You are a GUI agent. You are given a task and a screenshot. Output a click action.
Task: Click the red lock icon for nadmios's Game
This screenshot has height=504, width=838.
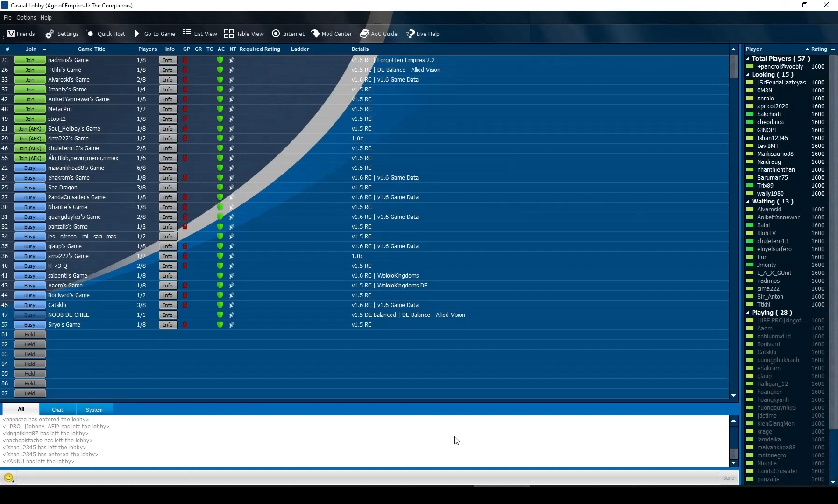click(185, 60)
